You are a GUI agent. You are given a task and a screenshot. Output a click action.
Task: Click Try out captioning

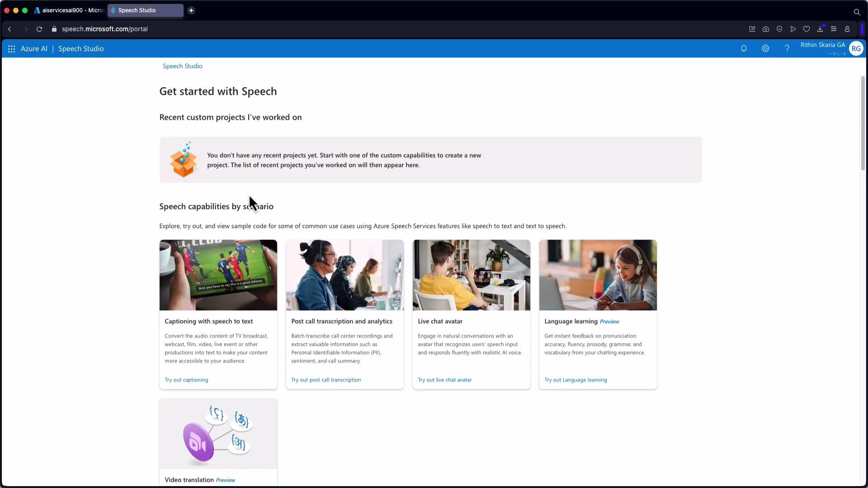click(186, 380)
